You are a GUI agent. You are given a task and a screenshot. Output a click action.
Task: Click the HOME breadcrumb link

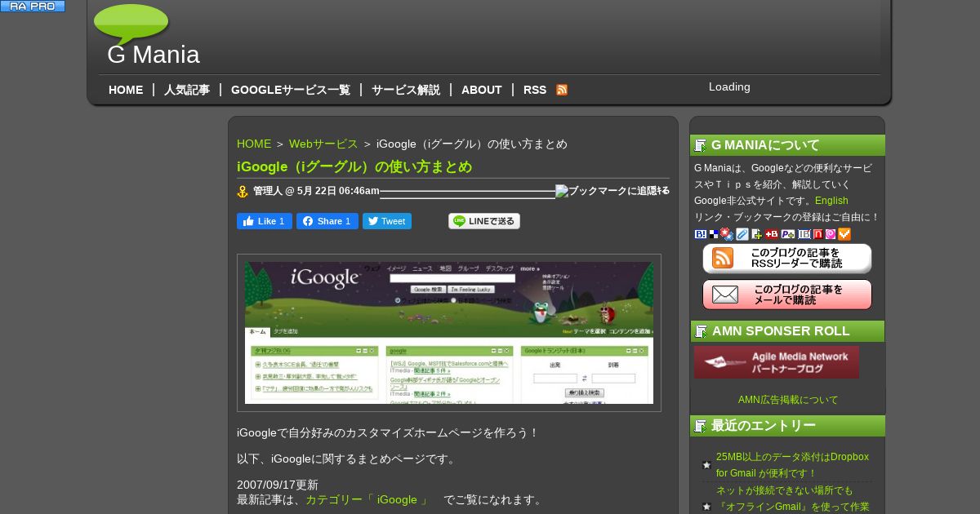click(254, 144)
